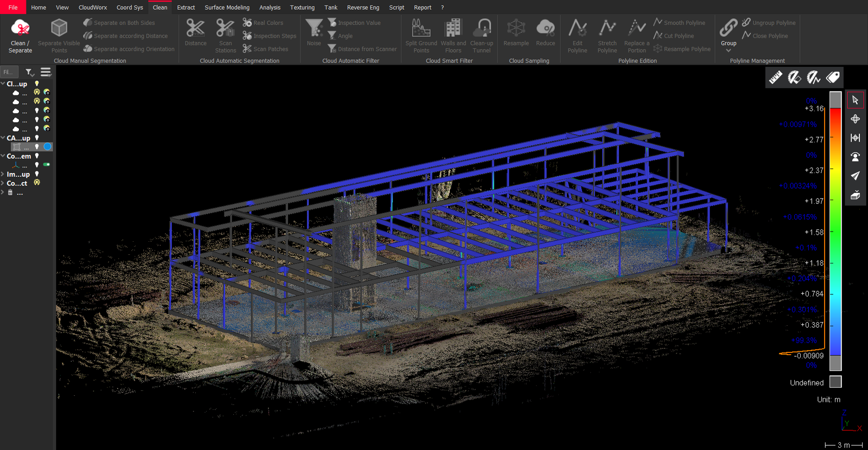
Task: Click Ungroup Polyline
Action: (x=769, y=23)
